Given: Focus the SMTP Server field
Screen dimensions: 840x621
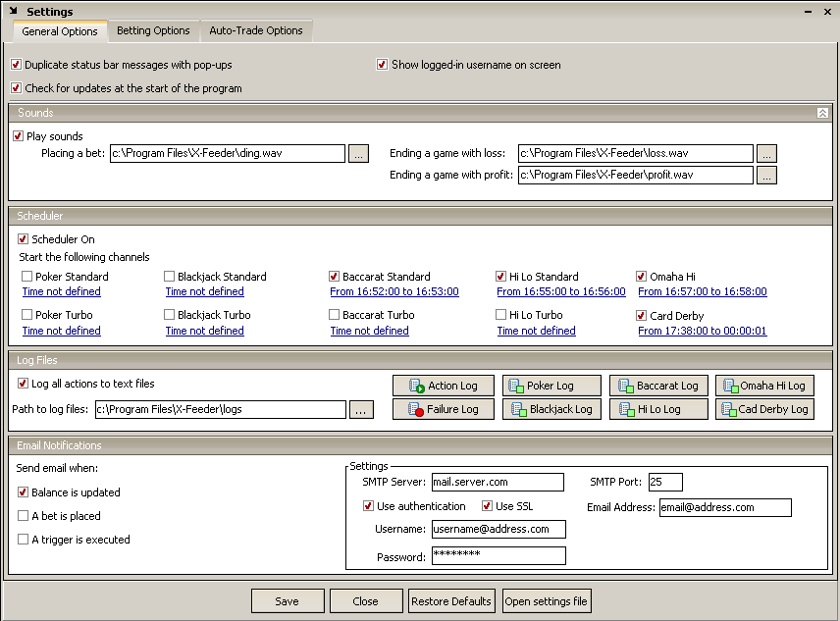Looking at the screenshot, I should [x=498, y=482].
